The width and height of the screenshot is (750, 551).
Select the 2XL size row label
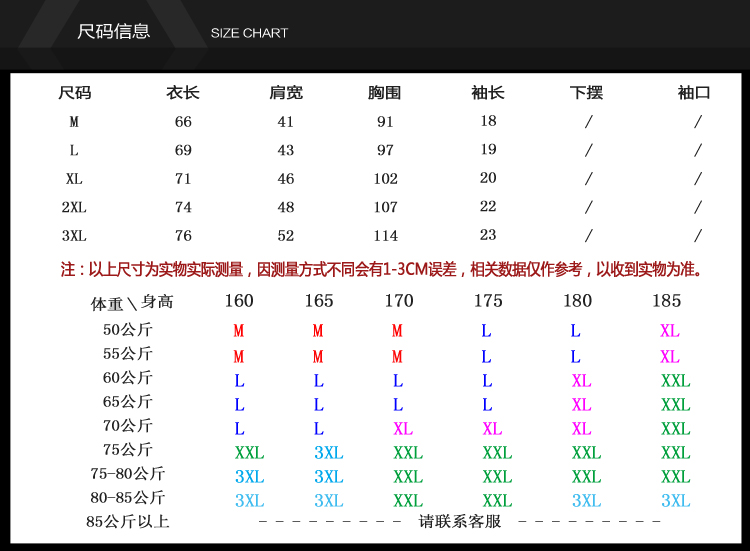coord(74,207)
